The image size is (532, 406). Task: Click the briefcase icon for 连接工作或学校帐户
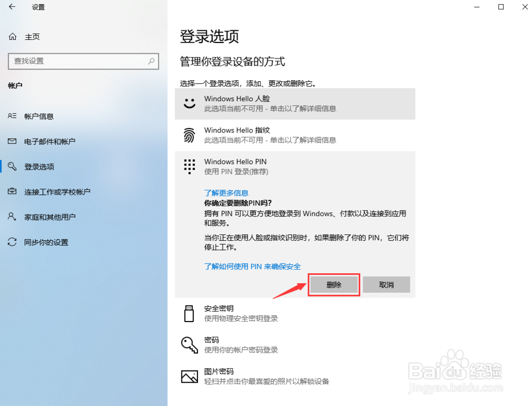coord(12,191)
